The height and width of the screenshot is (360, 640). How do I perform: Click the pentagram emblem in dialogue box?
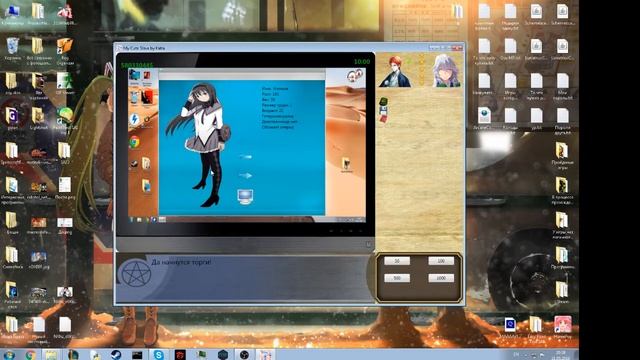click(x=136, y=273)
